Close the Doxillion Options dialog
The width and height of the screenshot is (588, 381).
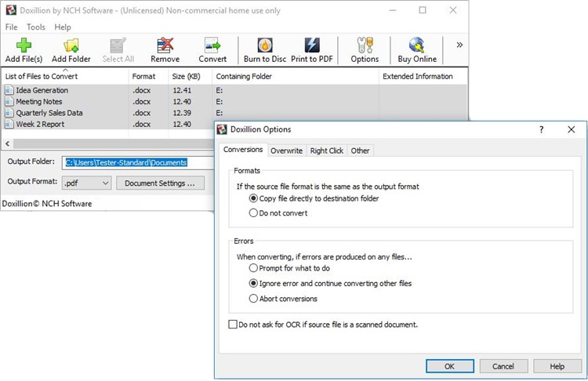571,129
